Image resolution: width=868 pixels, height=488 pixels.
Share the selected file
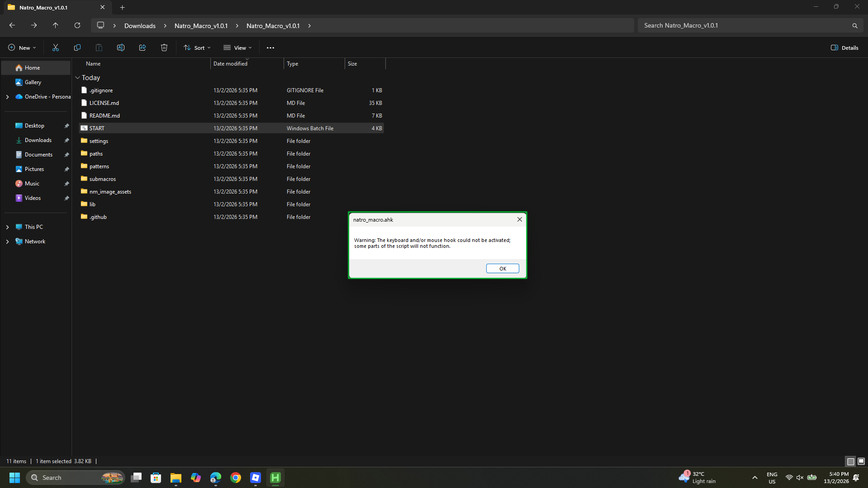coord(142,47)
